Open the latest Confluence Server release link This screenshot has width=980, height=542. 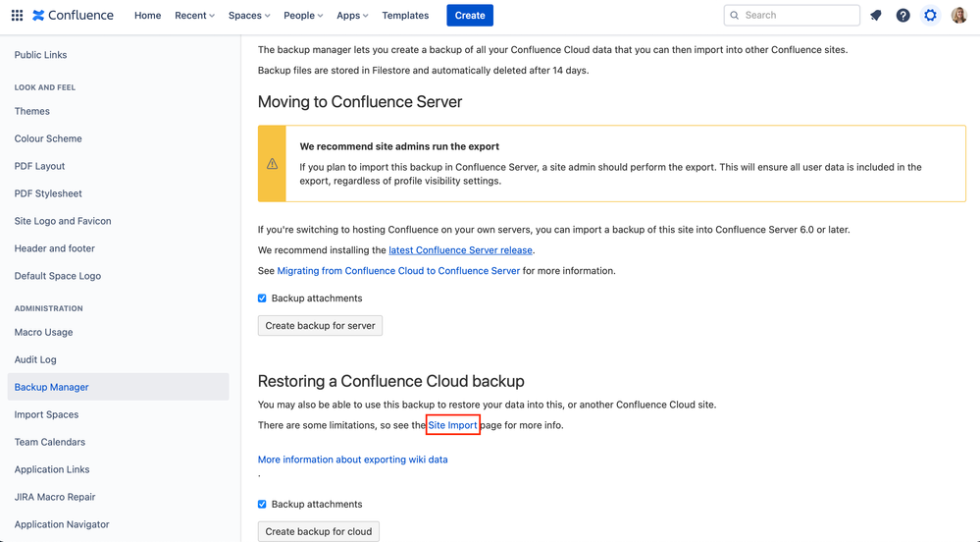[460, 250]
